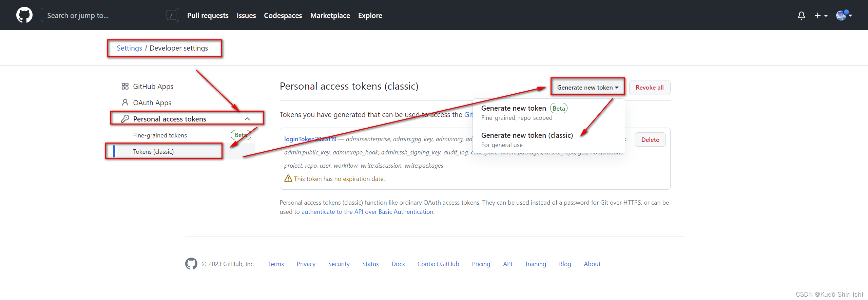868x300 pixels.
Task: Choose Generate new token (classic) option
Action: (548, 140)
